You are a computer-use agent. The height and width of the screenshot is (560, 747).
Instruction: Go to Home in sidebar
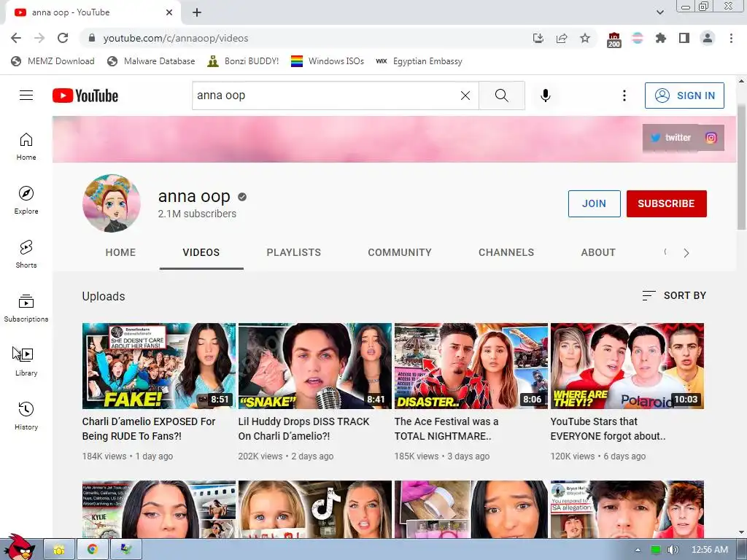pos(26,146)
